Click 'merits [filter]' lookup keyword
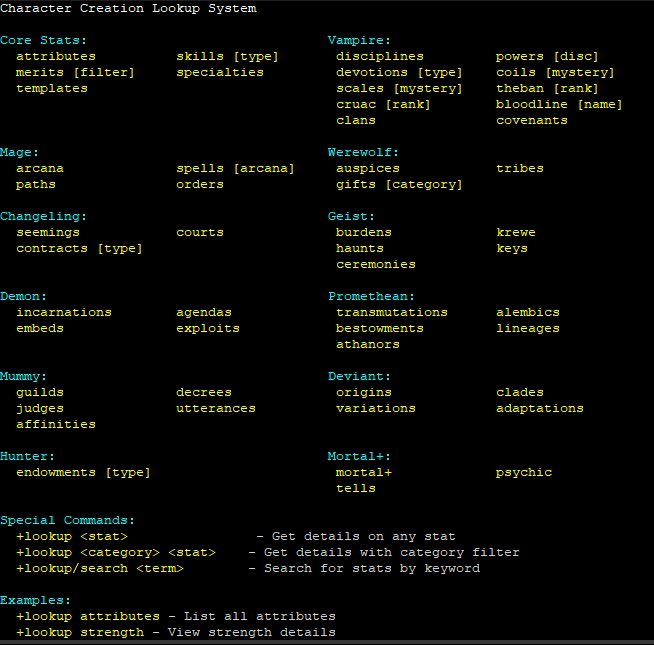This screenshot has width=654, height=645. tap(75, 73)
